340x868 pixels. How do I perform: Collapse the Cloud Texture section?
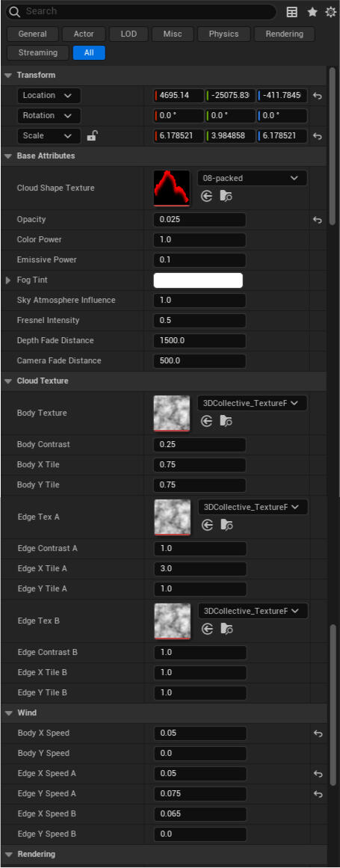tap(8, 381)
